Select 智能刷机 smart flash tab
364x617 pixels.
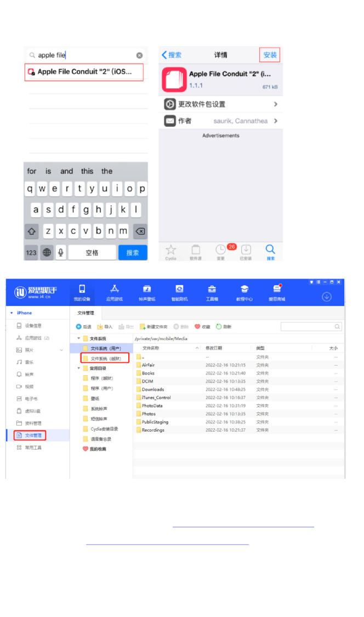[179, 293]
